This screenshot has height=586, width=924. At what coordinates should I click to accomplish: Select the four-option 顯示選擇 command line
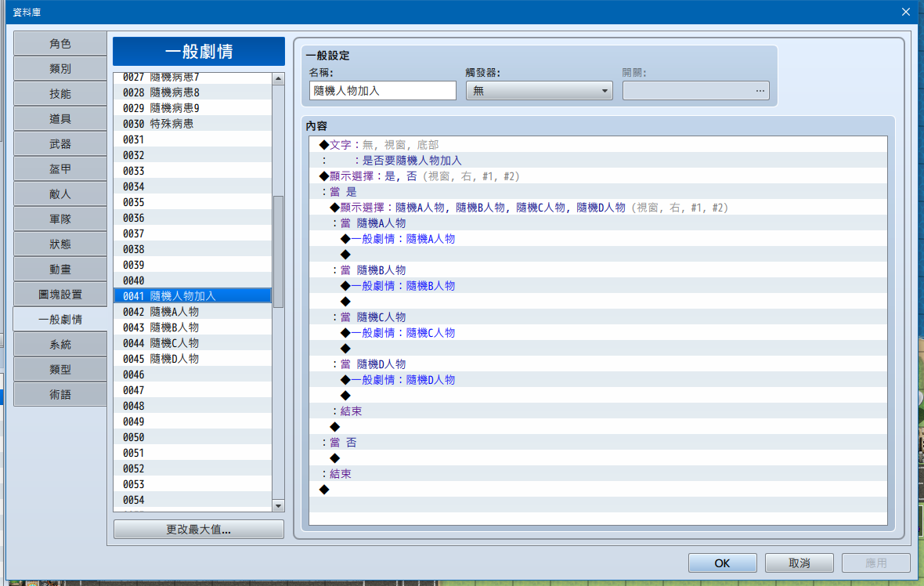[x=598, y=208]
